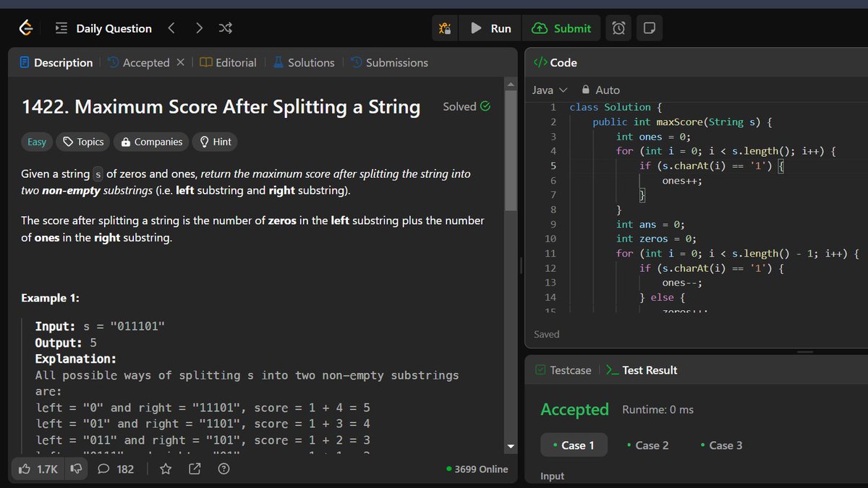Click code line 13 'ones--;'

click(x=682, y=283)
